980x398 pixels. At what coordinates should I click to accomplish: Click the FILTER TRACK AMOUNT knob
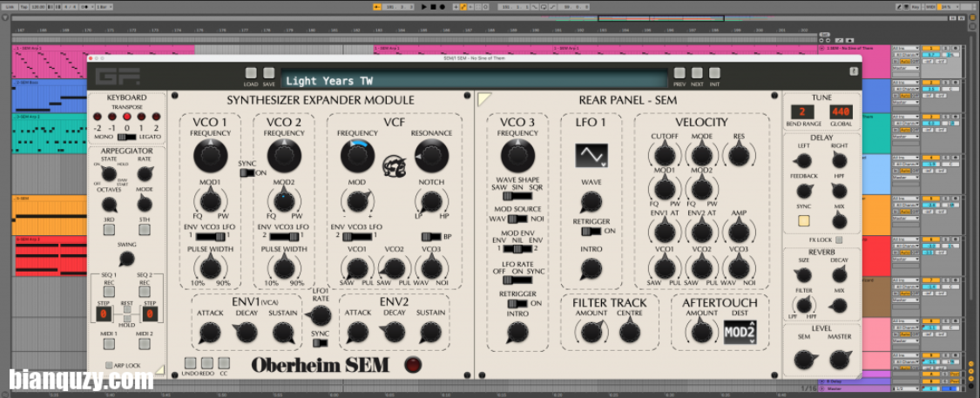591,331
